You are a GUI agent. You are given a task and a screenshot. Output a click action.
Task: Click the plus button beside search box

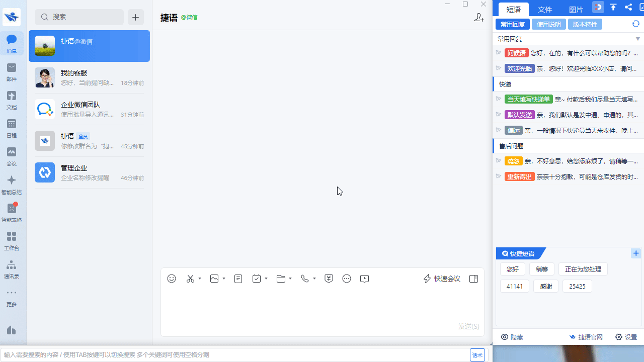136,17
